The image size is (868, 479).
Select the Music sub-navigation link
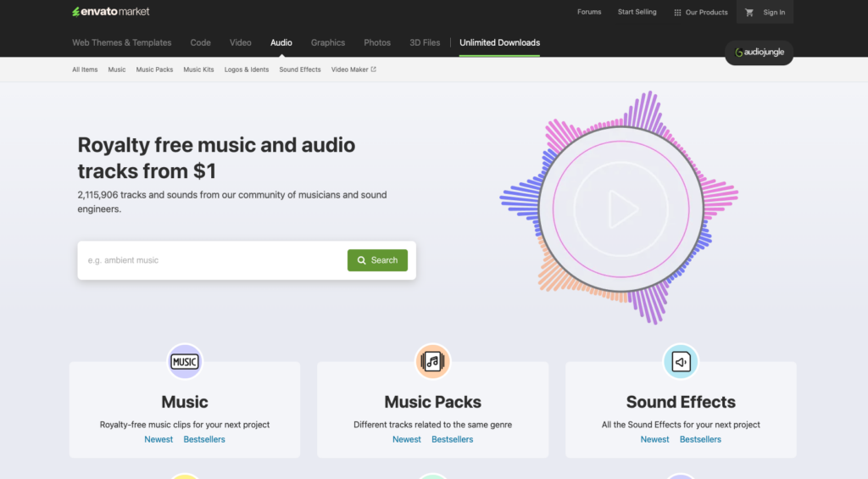pos(117,70)
